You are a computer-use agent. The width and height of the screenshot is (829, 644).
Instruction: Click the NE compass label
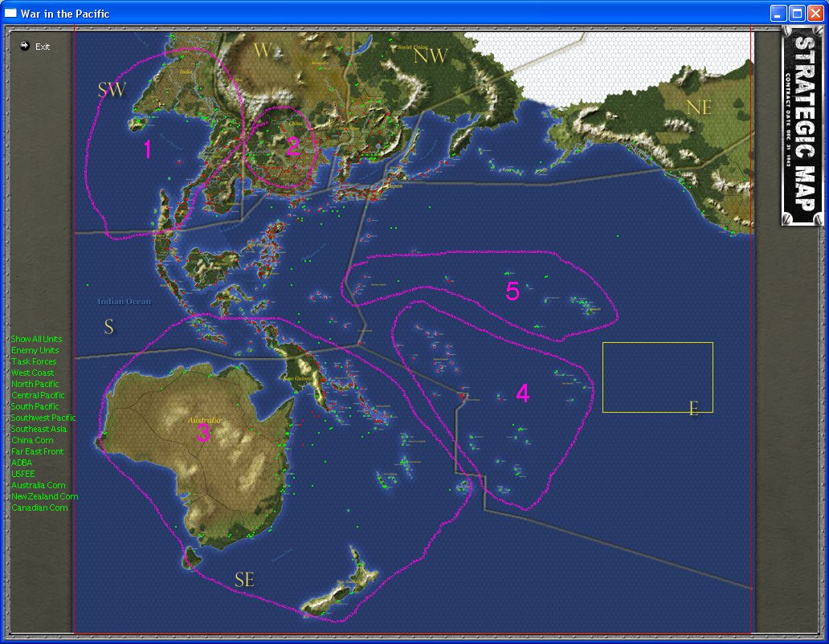[698, 108]
